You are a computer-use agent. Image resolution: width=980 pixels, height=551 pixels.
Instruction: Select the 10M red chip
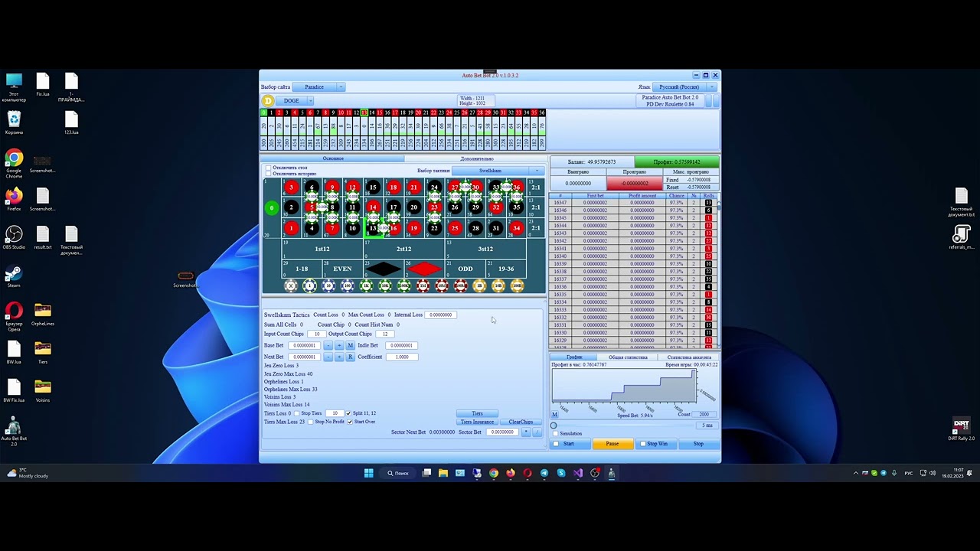[442, 286]
